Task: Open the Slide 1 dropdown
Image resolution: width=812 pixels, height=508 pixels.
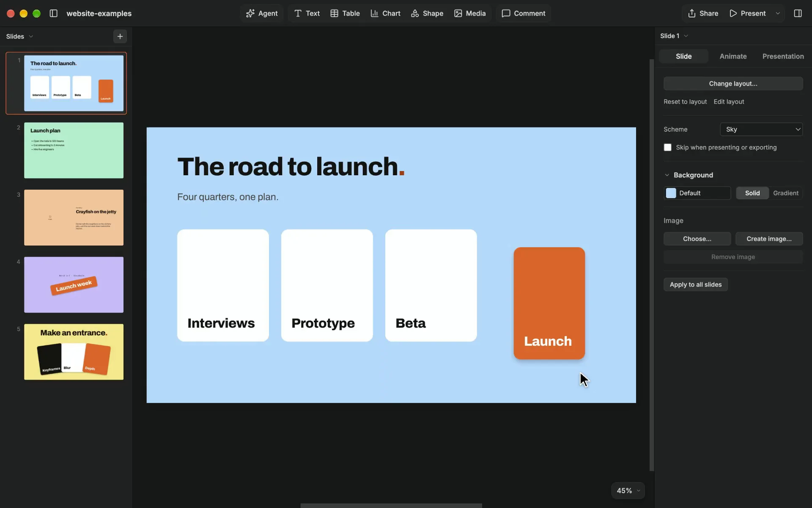Action: 674,36
